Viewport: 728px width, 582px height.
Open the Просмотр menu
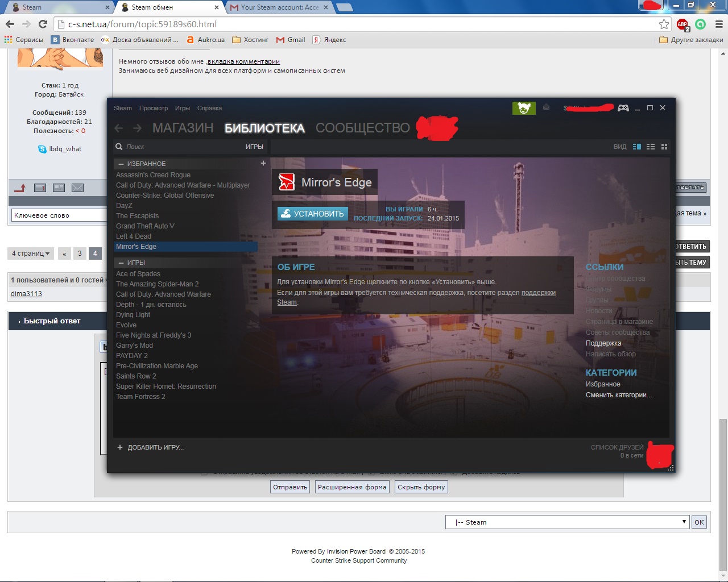tap(154, 108)
